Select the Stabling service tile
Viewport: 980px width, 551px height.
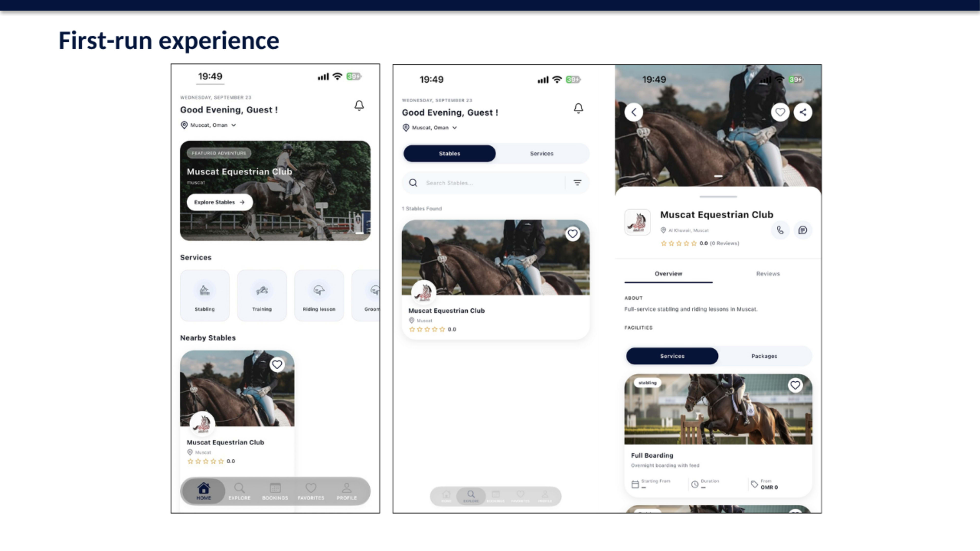pos(205,295)
